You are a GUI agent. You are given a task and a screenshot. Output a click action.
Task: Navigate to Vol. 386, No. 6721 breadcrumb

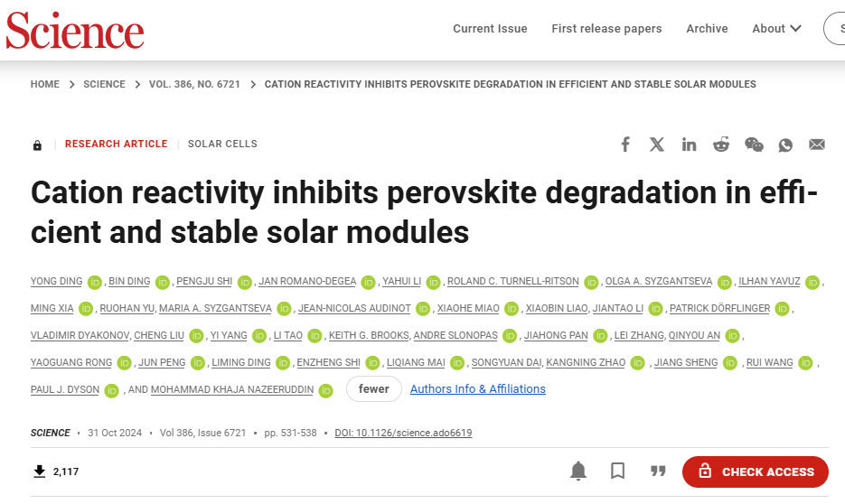pos(194,84)
